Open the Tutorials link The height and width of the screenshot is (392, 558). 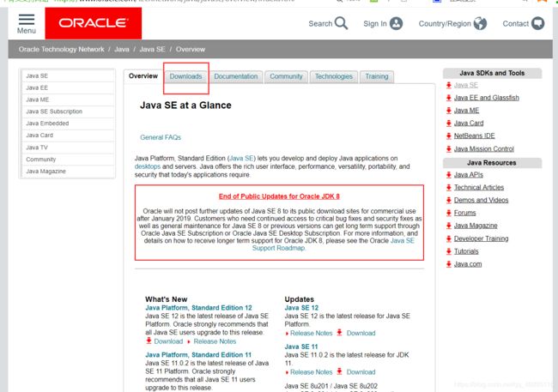pos(466,251)
